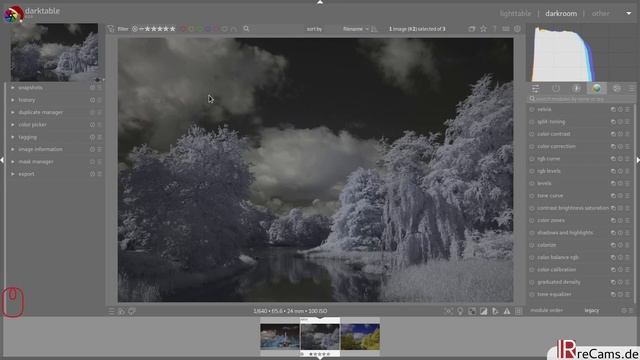Screen dimensions: 640x360
Task: Open the color balance rgb module
Action: click(558, 257)
